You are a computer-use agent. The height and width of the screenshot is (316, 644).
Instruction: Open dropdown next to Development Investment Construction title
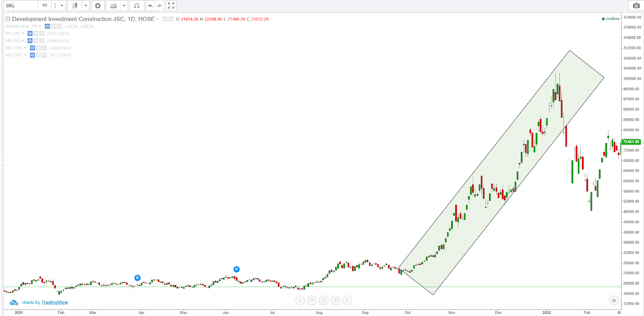click(x=158, y=19)
